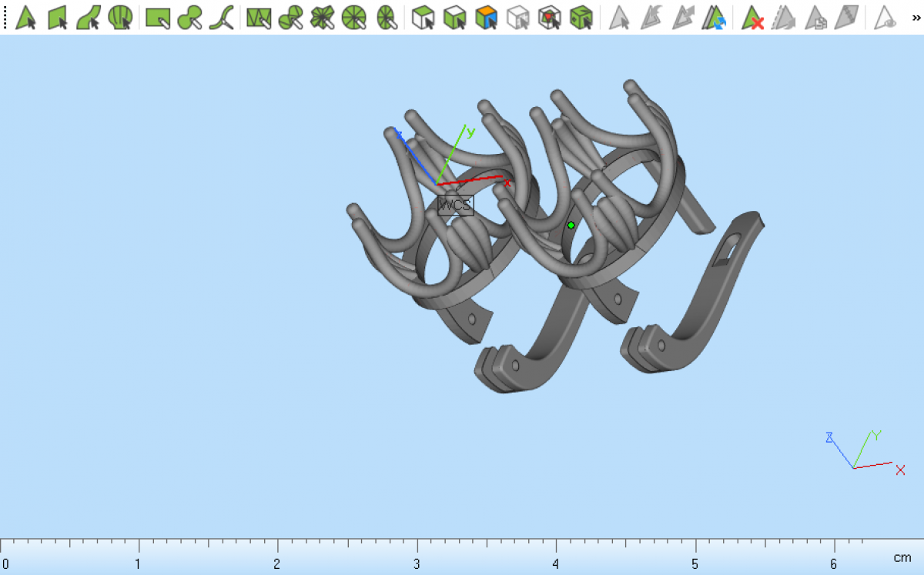Click the grayed copy marked triangles icon
Image resolution: width=924 pixels, height=575 pixels.
(x=816, y=17)
